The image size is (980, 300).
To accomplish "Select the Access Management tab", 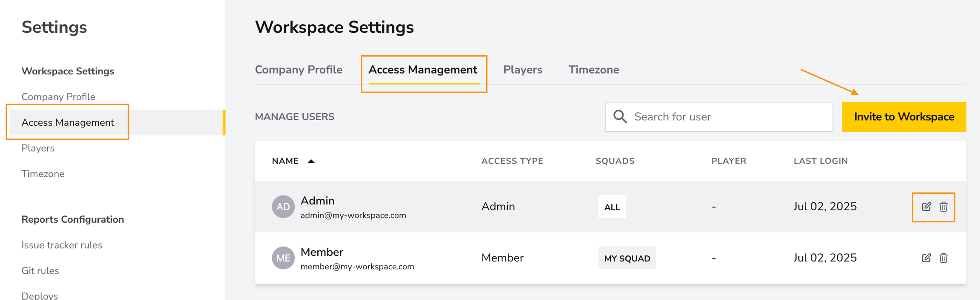I will [x=423, y=70].
